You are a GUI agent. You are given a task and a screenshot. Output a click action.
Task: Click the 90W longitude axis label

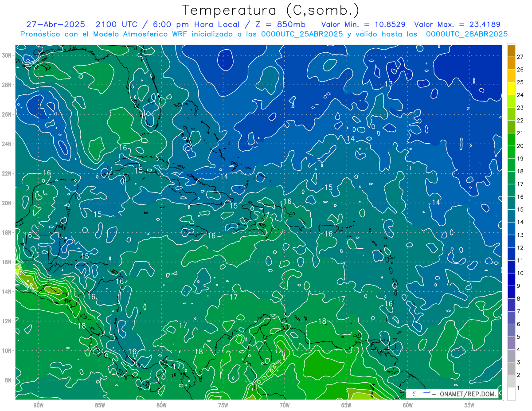click(x=38, y=405)
